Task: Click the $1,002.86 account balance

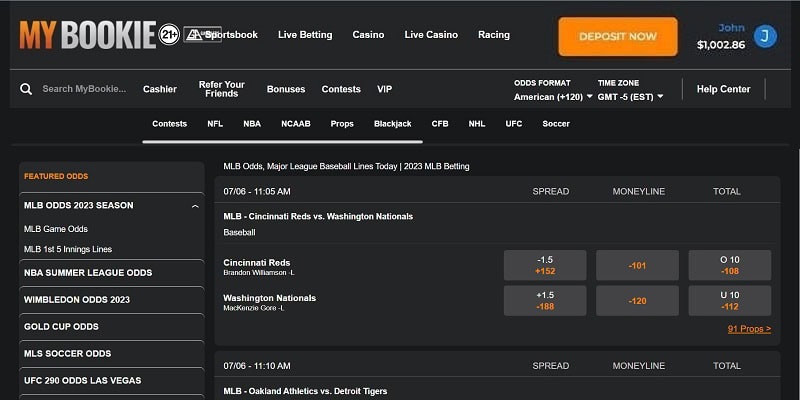Action: 721,45
